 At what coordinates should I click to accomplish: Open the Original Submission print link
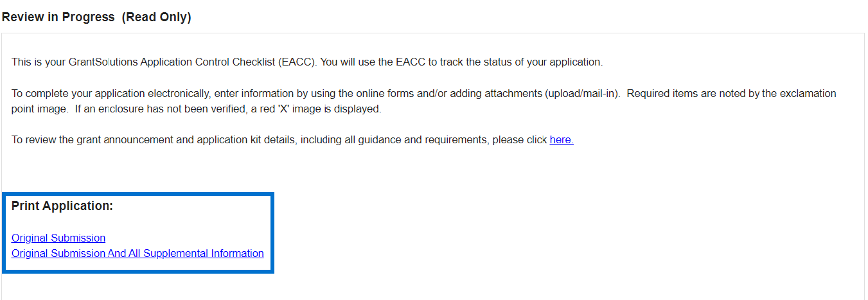[x=58, y=238]
